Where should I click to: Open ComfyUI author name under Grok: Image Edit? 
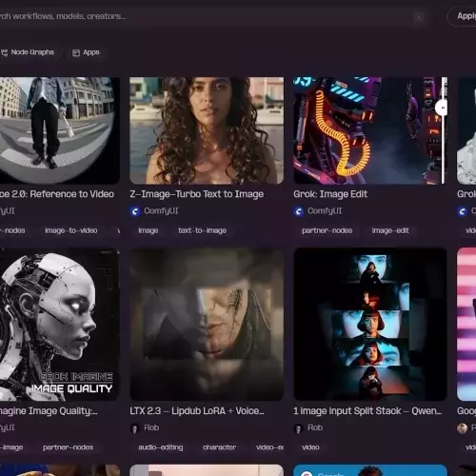click(325, 211)
